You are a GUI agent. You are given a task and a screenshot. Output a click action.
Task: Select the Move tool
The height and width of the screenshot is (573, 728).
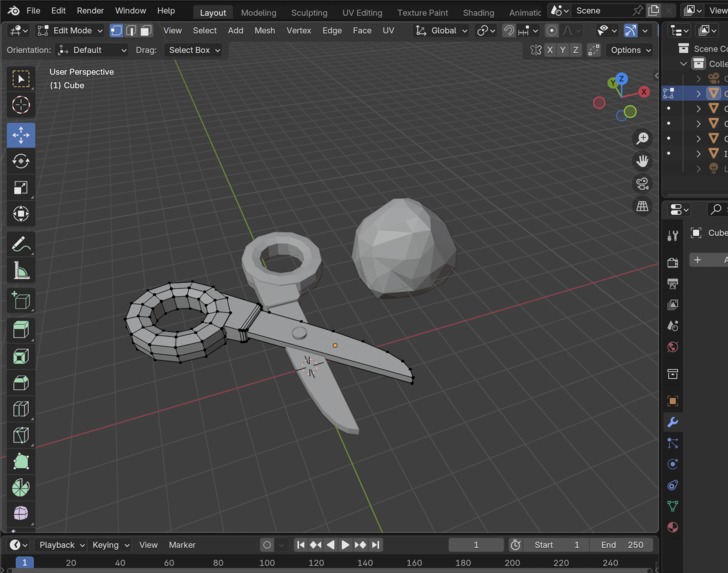(x=20, y=135)
